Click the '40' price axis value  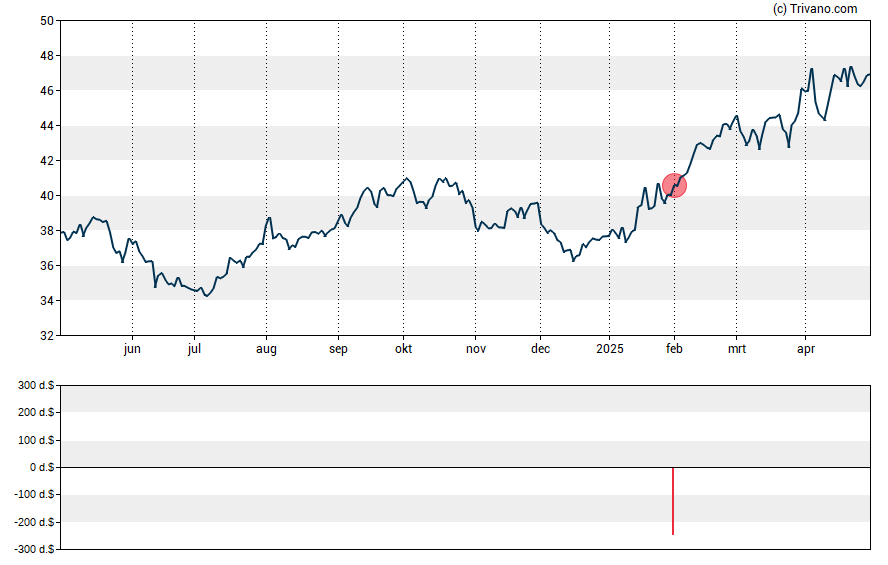pos(47,196)
